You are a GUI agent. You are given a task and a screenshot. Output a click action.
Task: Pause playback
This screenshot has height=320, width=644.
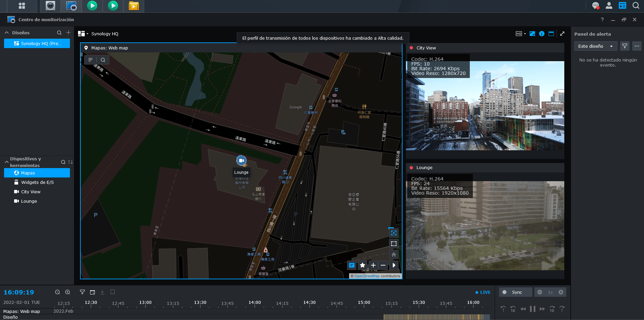click(533, 309)
